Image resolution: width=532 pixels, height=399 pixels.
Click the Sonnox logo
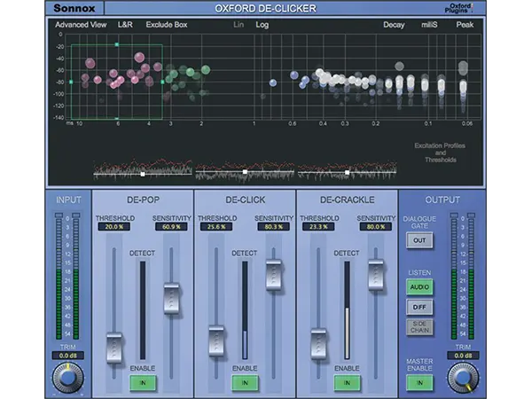coord(74,8)
